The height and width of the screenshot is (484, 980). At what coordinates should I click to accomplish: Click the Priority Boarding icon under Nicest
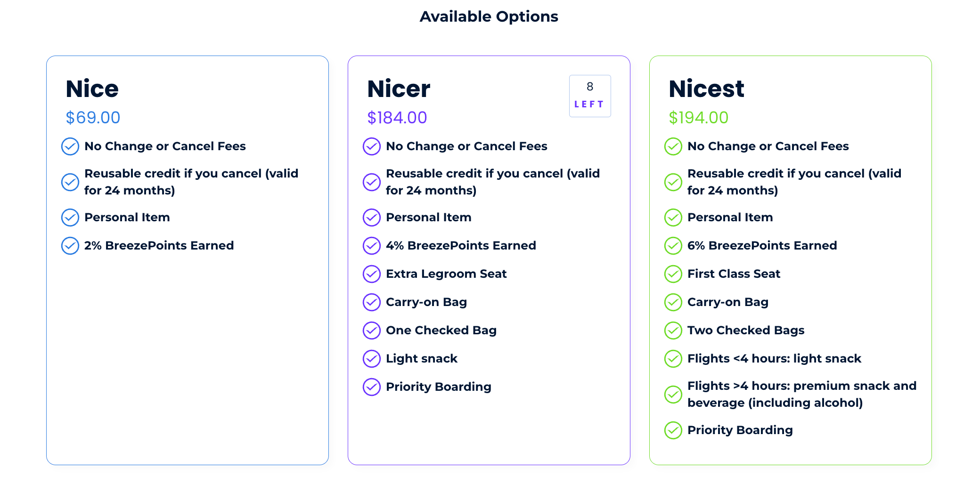click(x=673, y=430)
